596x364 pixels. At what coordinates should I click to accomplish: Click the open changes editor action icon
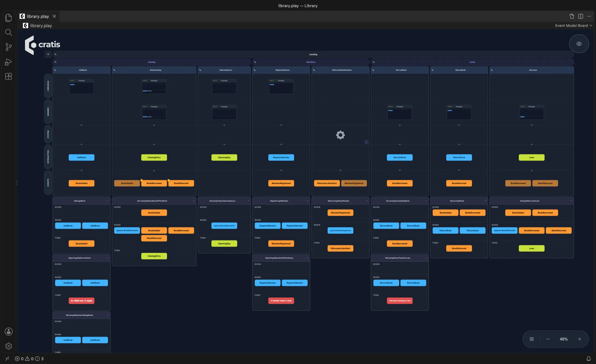click(x=572, y=16)
